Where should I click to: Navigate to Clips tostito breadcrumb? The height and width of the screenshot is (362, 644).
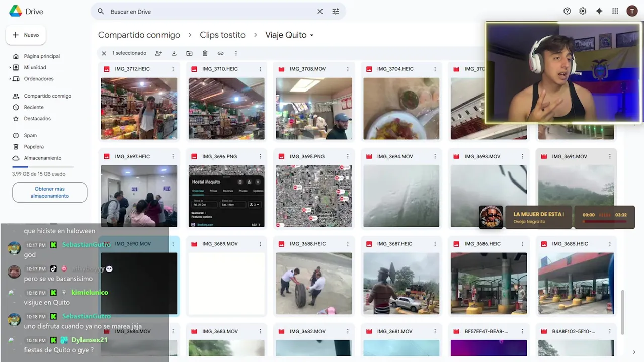click(222, 35)
